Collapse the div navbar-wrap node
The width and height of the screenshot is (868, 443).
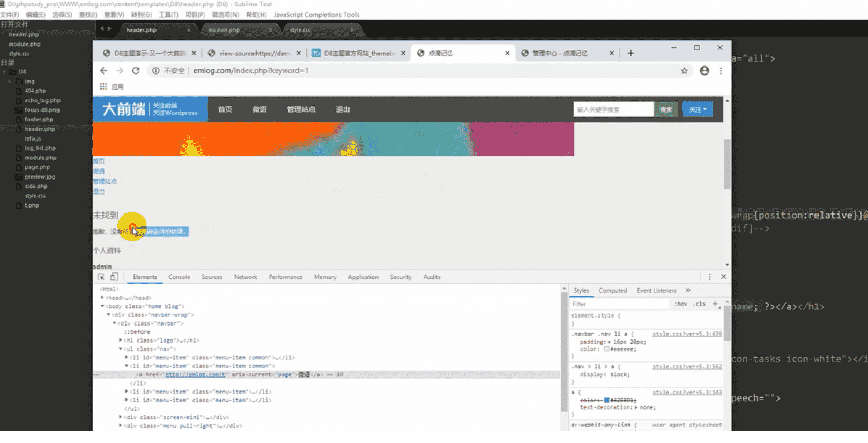tap(108, 315)
